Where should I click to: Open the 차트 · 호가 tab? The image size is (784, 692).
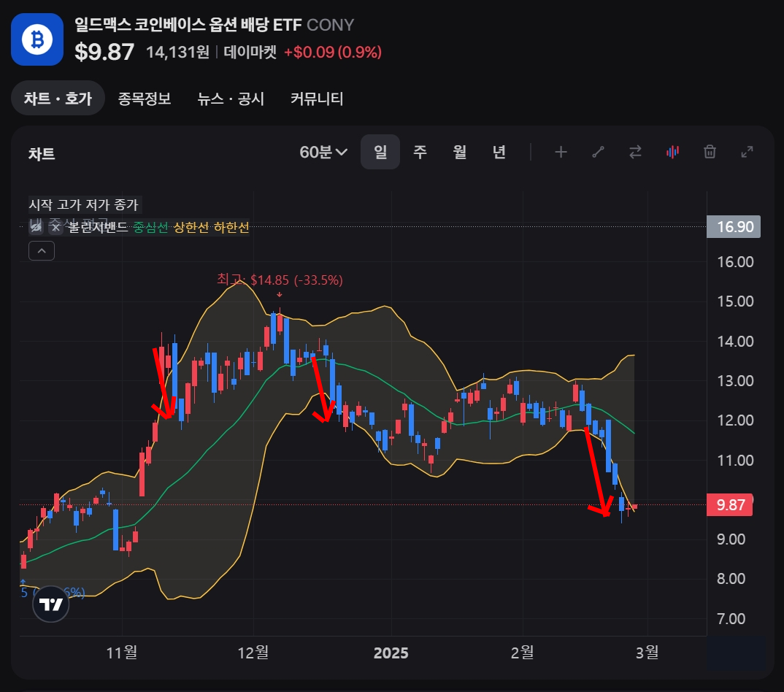tap(58, 98)
